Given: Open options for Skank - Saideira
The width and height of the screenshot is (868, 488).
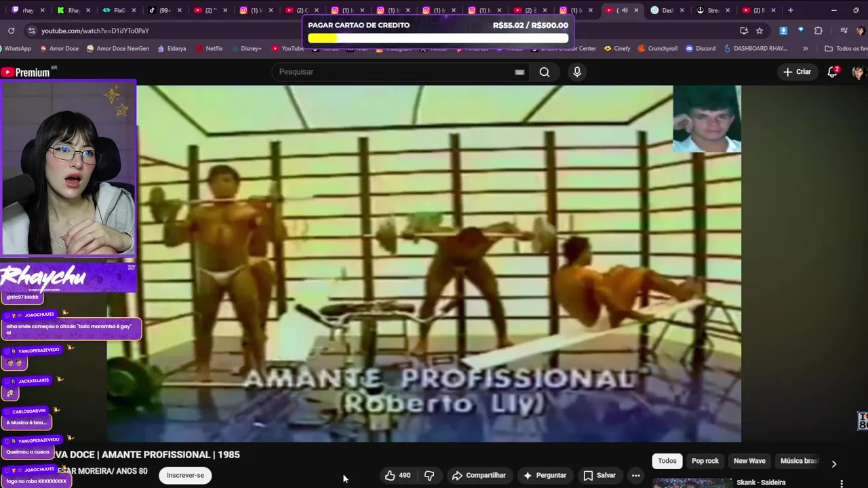Looking at the screenshot, I should coord(842,483).
